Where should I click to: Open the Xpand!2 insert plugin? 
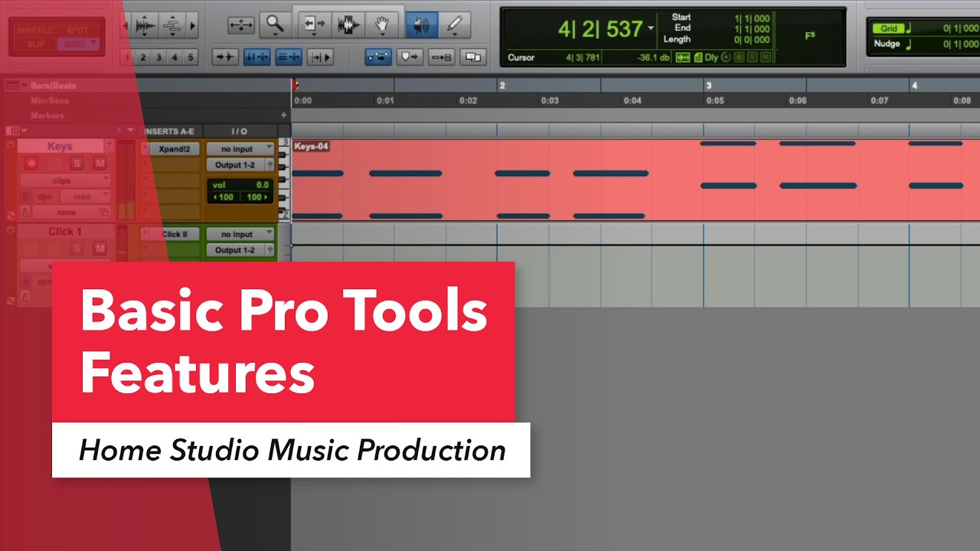point(175,149)
